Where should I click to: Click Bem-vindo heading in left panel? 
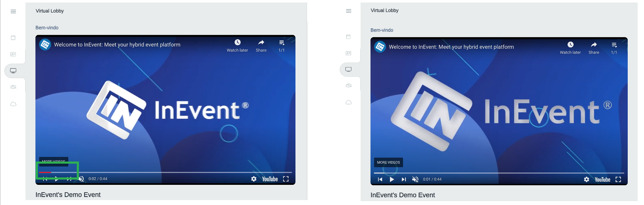coord(47,28)
